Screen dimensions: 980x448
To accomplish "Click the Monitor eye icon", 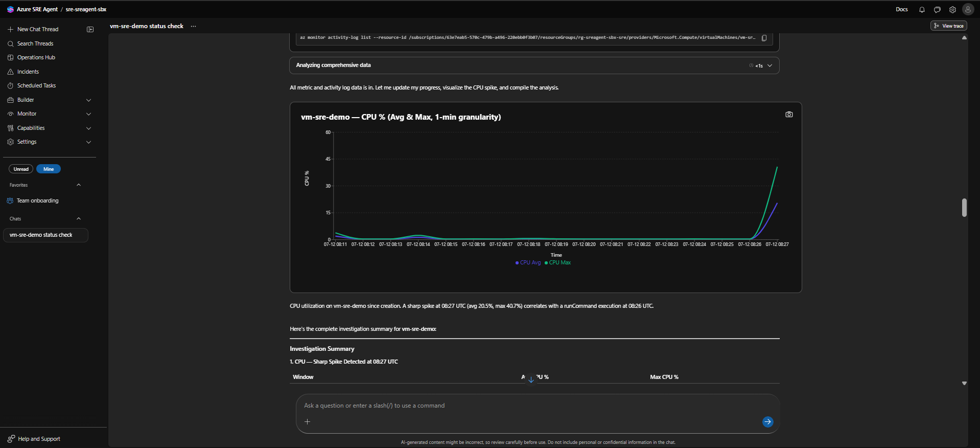I will pos(10,114).
